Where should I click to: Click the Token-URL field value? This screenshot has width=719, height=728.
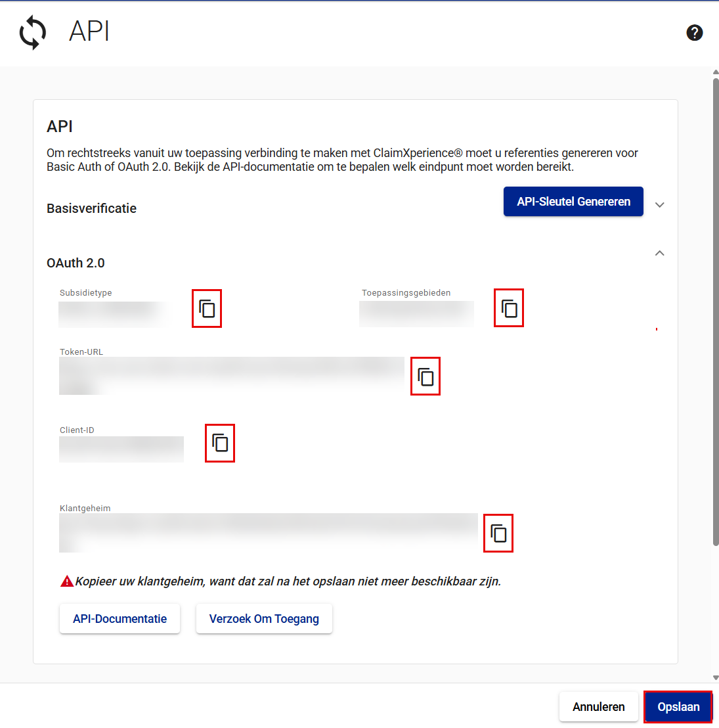231,376
